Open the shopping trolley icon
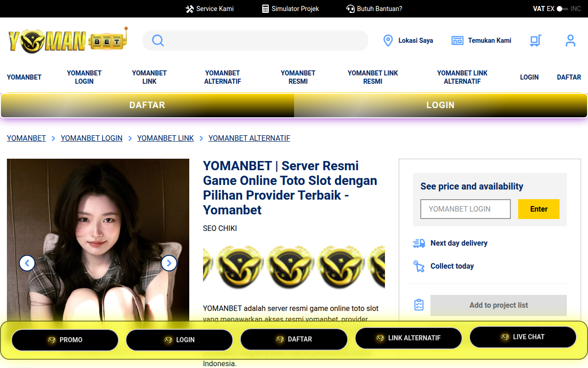The image size is (588, 368). pyautogui.click(x=535, y=40)
